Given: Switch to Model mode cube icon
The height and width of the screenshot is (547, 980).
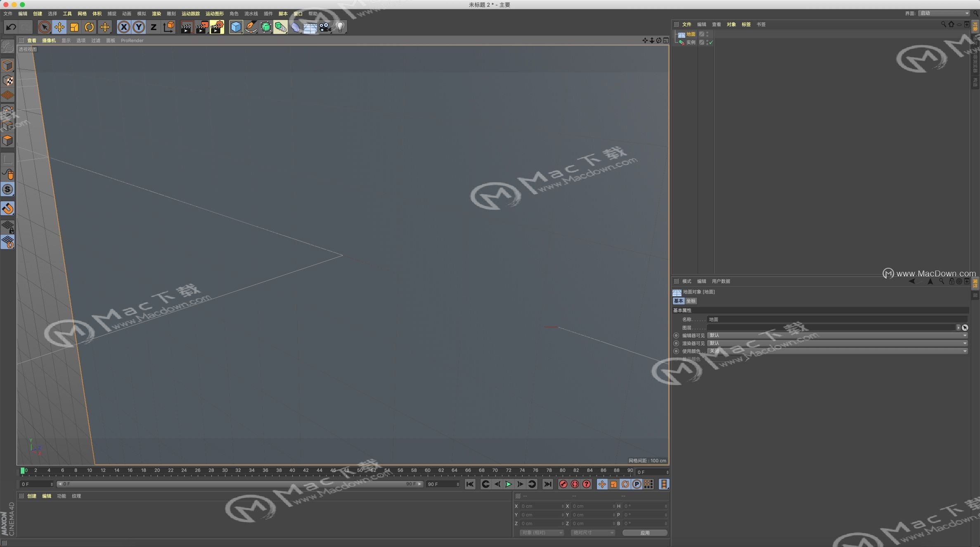Looking at the screenshot, I should click(x=7, y=66).
